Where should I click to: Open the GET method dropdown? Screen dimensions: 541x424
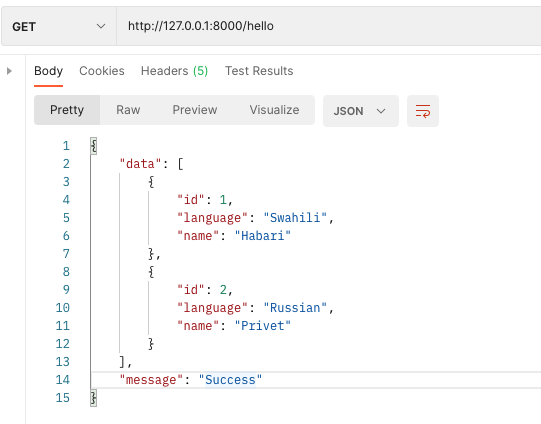point(59,26)
